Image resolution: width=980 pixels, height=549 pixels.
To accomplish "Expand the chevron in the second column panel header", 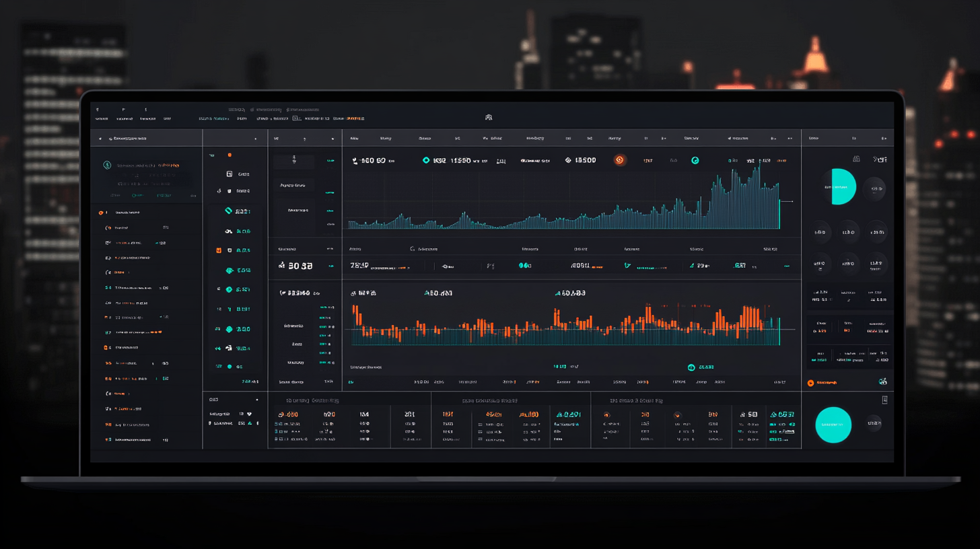I will click(x=256, y=137).
